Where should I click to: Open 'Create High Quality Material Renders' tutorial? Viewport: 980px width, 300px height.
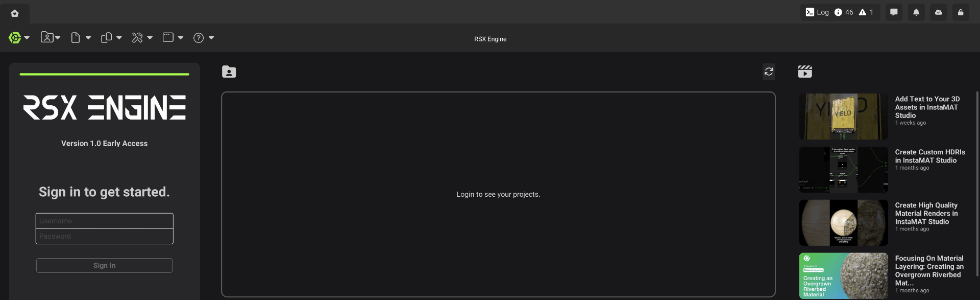(x=926, y=213)
